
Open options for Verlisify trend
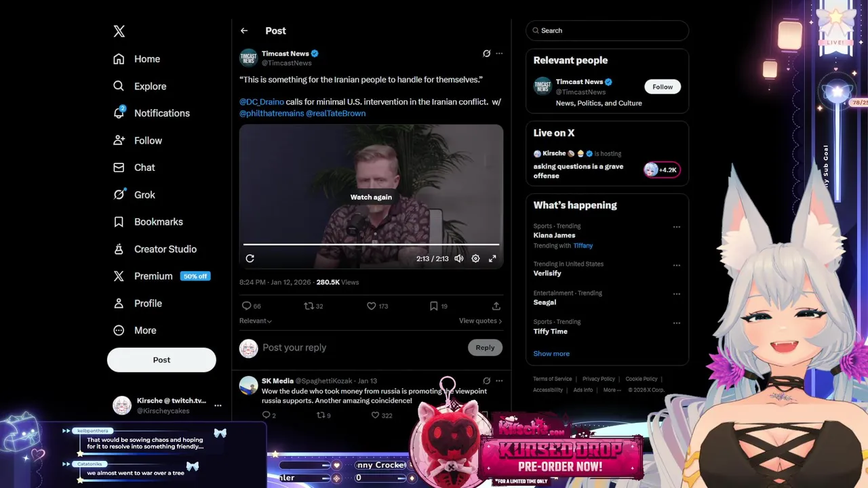click(676, 265)
